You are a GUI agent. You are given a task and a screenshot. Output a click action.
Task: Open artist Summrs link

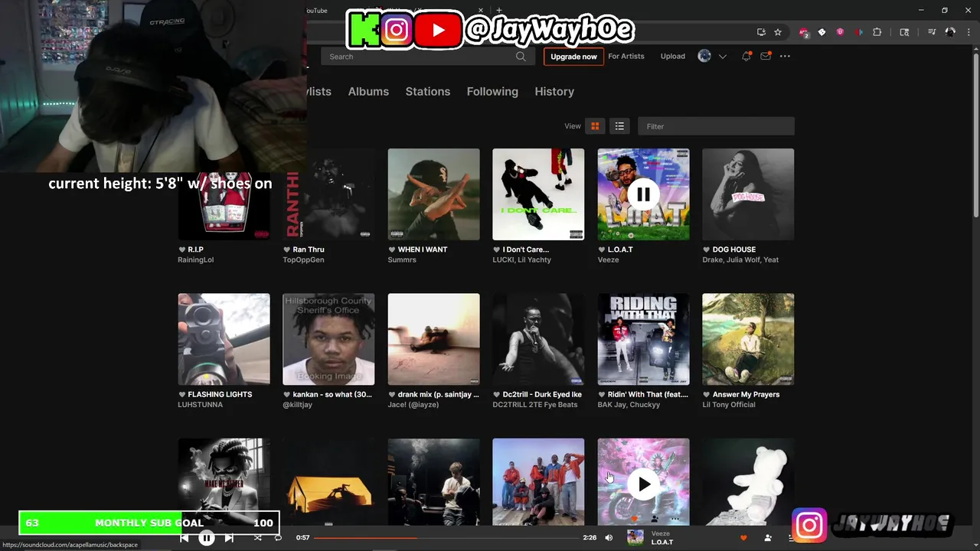(x=402, y=260)
